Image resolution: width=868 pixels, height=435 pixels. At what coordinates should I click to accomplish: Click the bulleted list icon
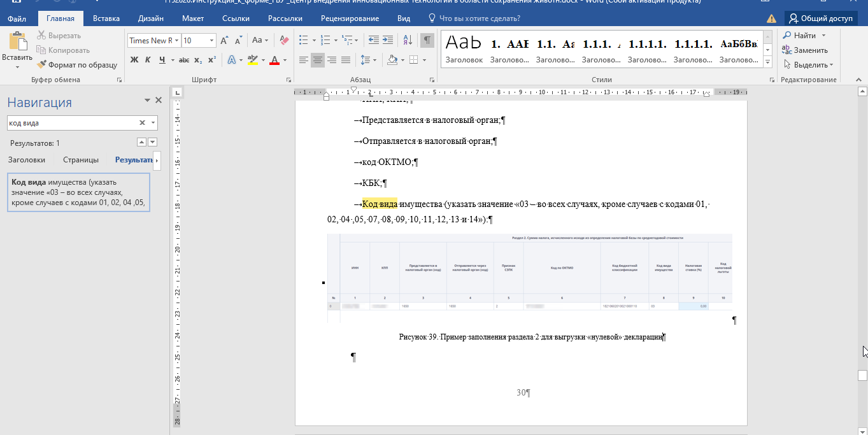click(x=304, y=40)
